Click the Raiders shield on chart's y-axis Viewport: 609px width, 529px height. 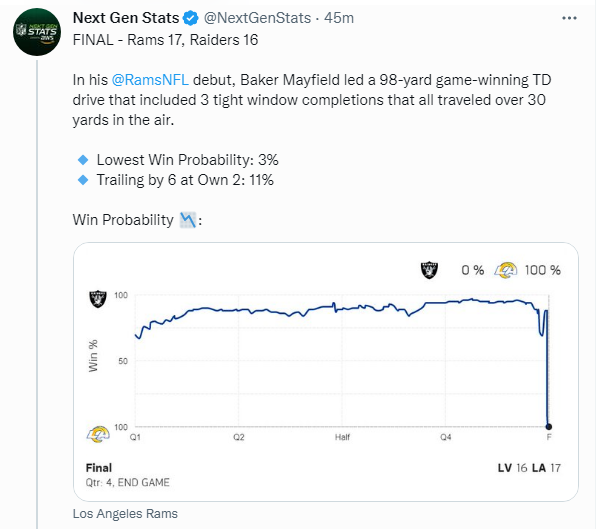pyautogui.click(x=97, y=297)
